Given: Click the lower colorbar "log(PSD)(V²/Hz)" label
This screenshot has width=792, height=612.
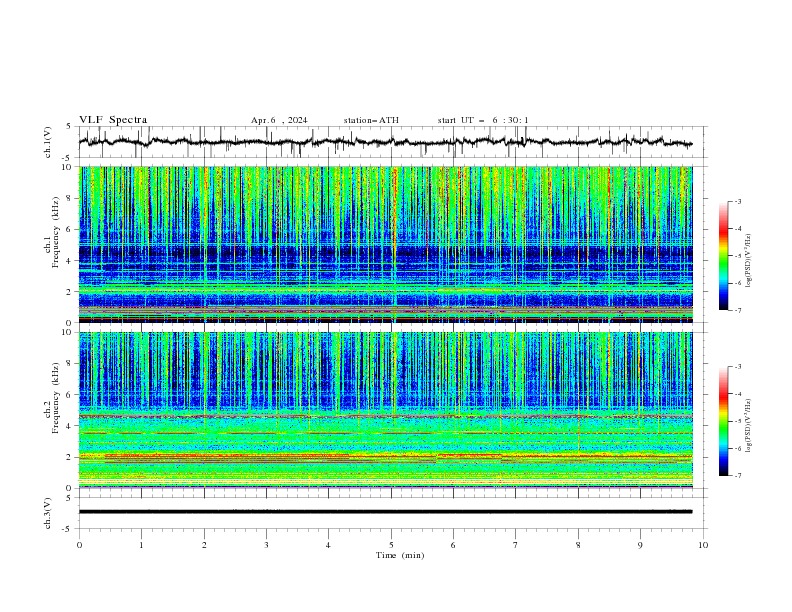Looking at the screenshot, I should pos(750,426).
